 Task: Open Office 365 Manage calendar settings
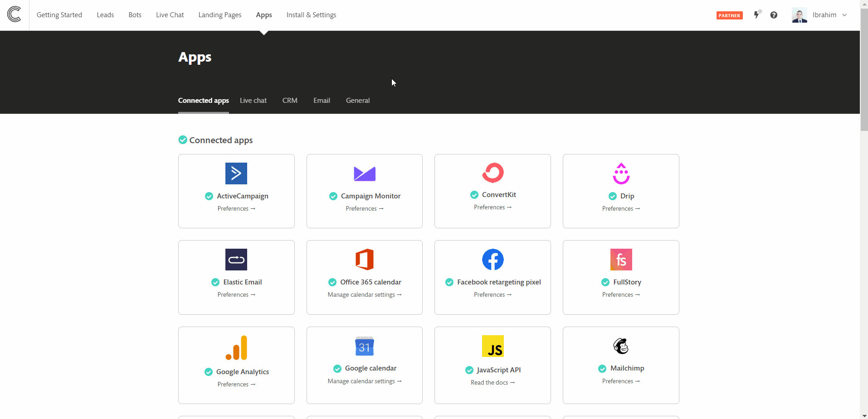pyautogui.click(x=365, y=294)
